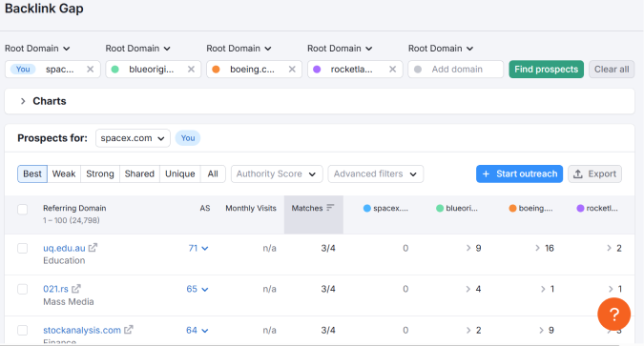Open stockanalysis.com external link icon
This screenshot has height=346, width=644.
(129, 330)
